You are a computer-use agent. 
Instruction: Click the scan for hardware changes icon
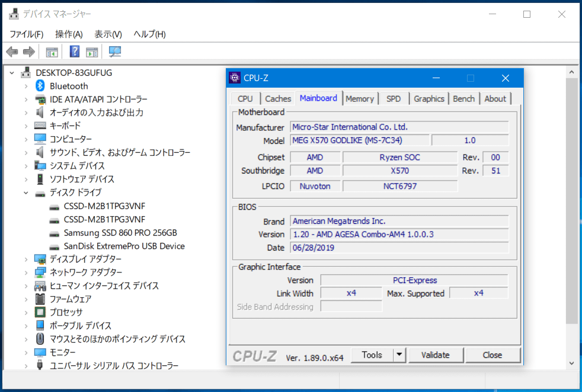[x=115, y=52]
